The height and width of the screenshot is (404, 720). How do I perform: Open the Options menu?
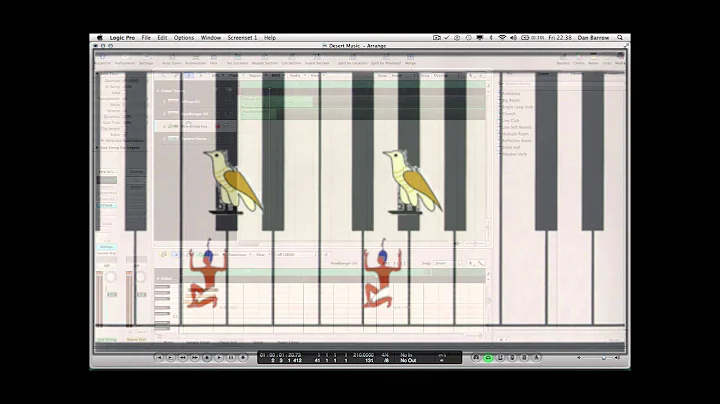[184, 38]
